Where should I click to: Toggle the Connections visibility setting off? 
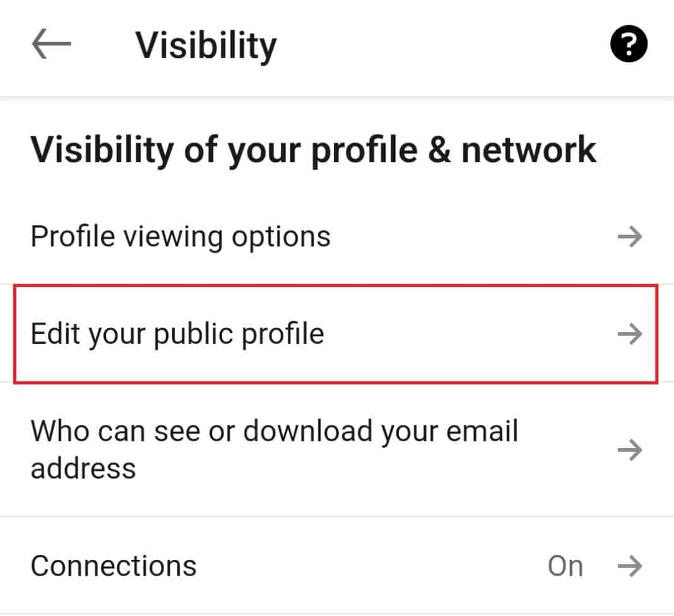point(565,566)
